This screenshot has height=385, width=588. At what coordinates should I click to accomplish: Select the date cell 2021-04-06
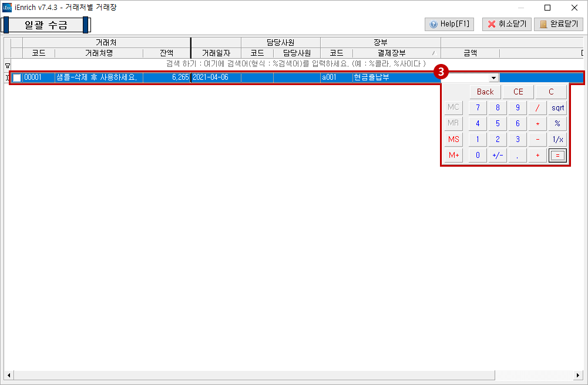(x=216, y=77)
